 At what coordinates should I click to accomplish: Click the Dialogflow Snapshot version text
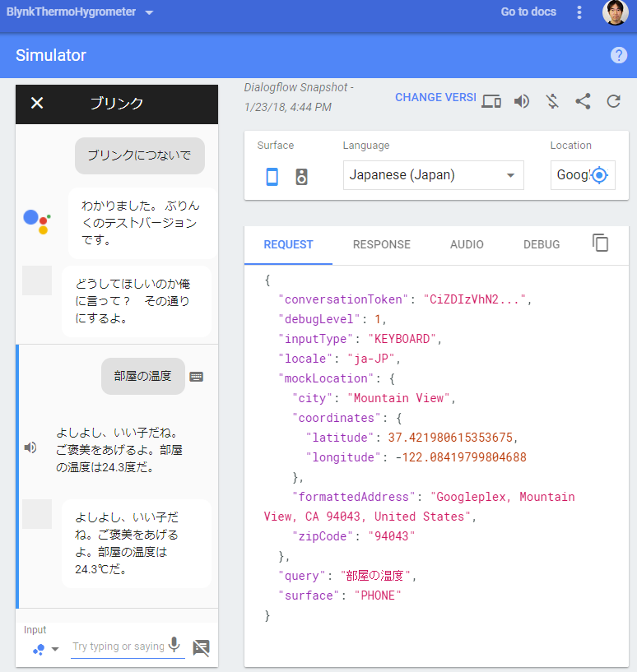point(299,97)
